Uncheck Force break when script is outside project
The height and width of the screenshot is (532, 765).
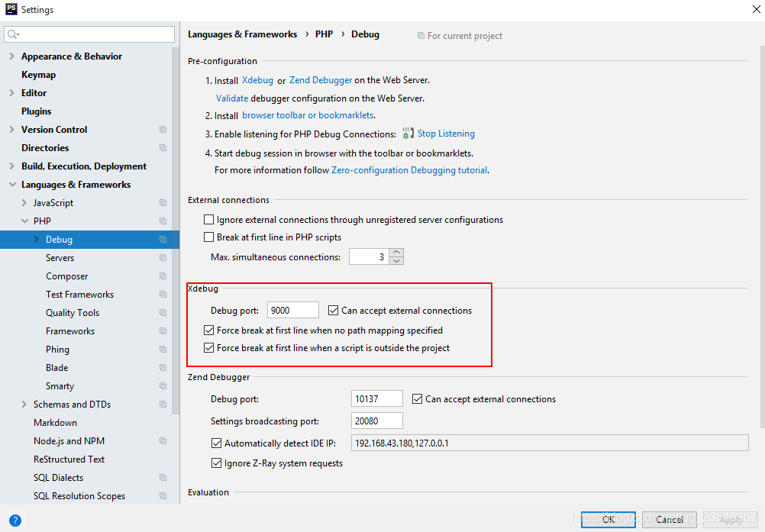(x=209, y=348)
